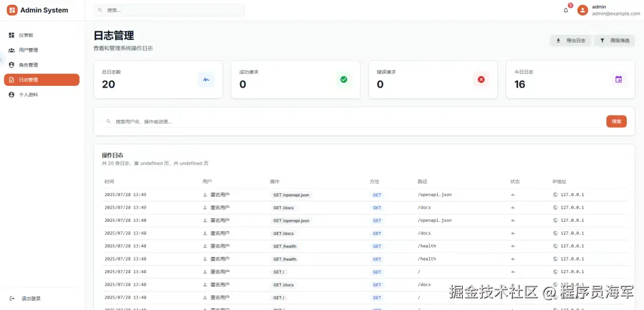Click the 日志管理 page title
The image size is (644, 310).
[114, 35]
